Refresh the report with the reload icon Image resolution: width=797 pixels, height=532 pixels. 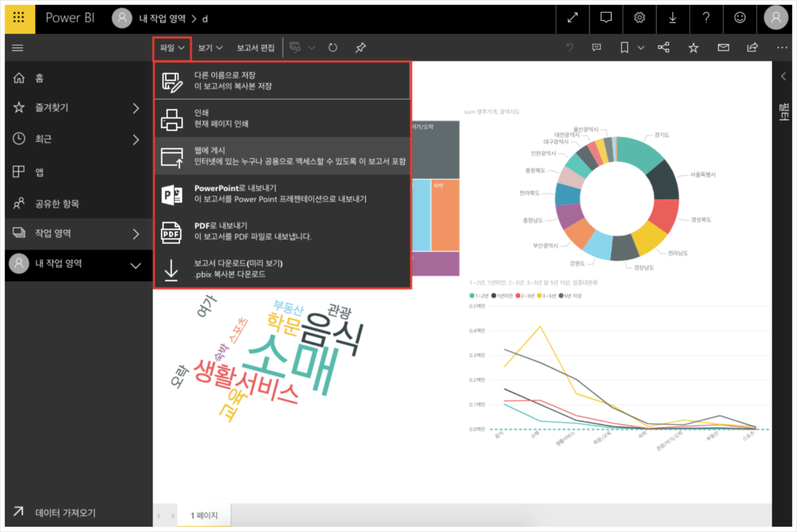point(333,48)
